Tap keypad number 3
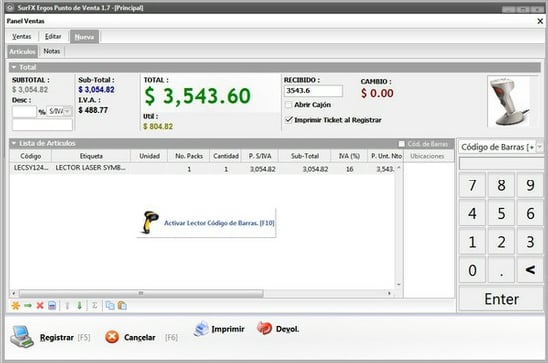The image size is (548, 363). click(530, 242)
